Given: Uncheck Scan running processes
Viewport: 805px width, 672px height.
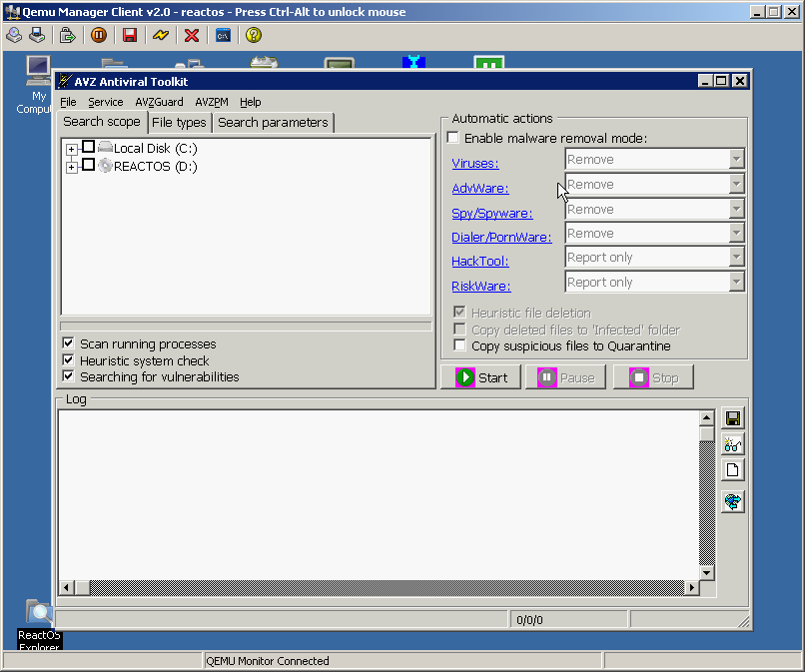Looking at the screenshot, I should point(69,343).
